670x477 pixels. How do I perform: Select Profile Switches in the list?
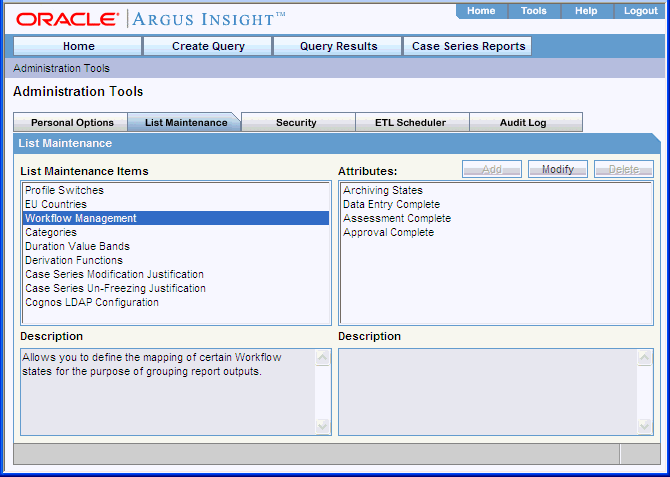[176, 190]
